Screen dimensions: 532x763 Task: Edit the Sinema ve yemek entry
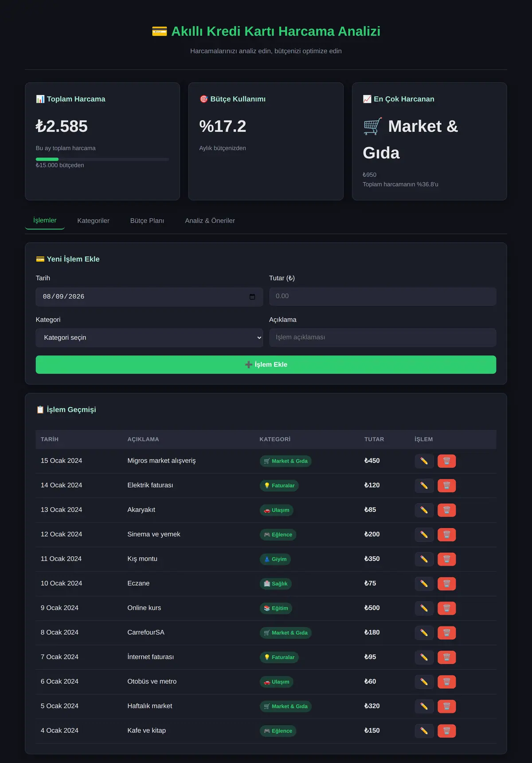point(424,535)
